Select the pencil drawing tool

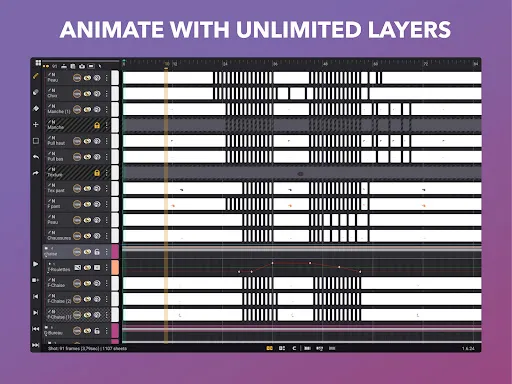point(36,76)
